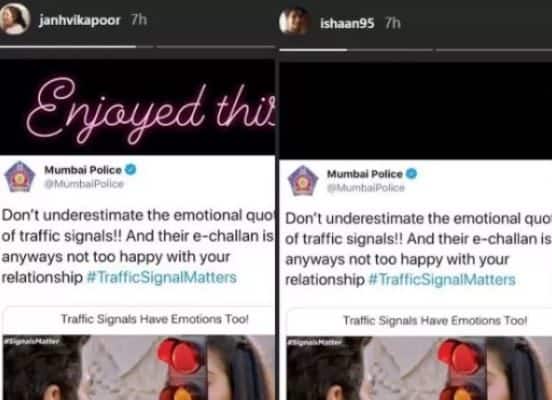The image size is (552, 400).
Task: Click red traffic light in left image
Action: pyautogui.click(x=179, y=355)
